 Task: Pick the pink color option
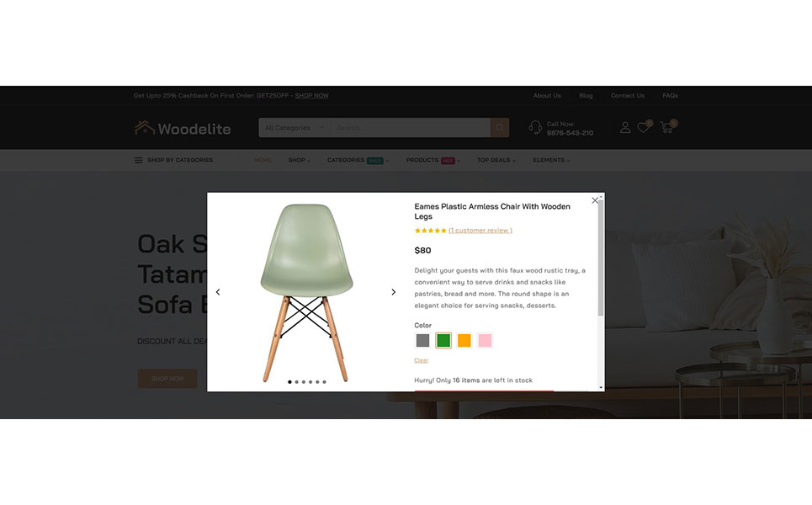click(485, 340)
